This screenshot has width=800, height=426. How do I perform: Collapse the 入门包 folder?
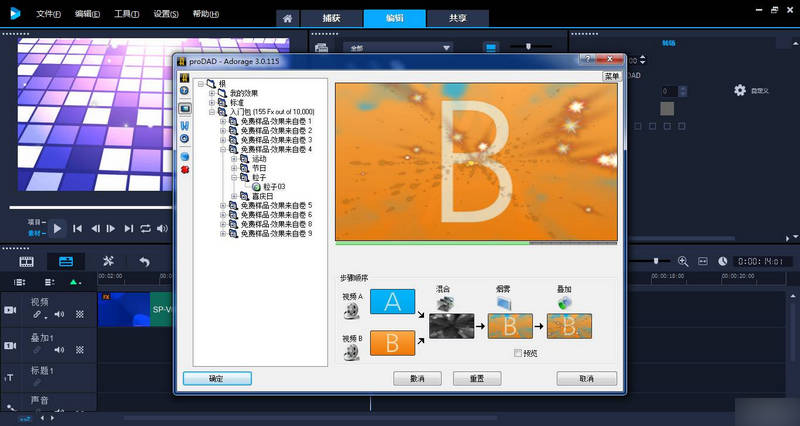click(x=212, y=112)
